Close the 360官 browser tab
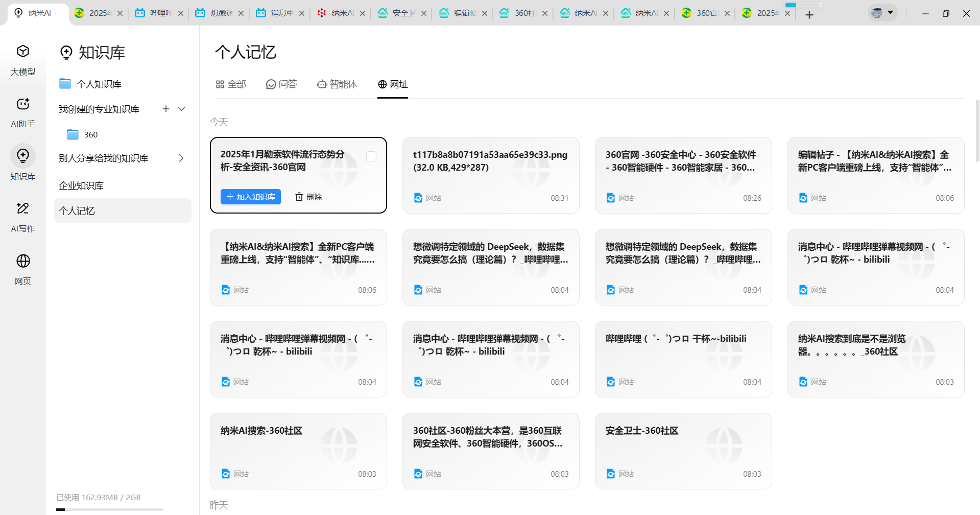This screenshot has height=515, width=980. click(x=727, y=13)
